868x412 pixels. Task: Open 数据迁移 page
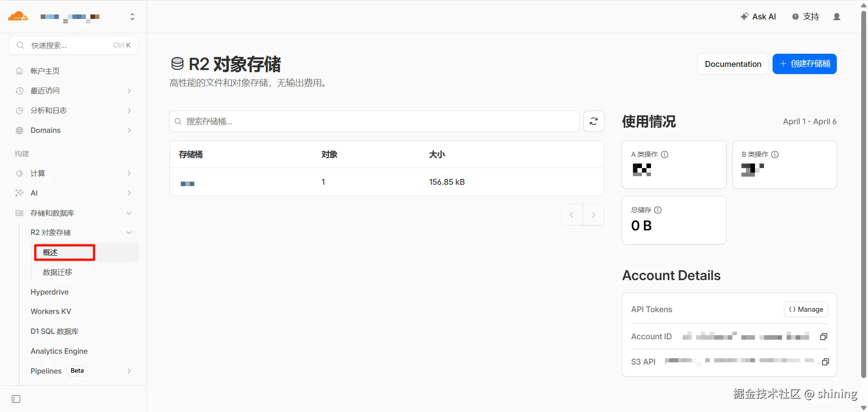(x=57, y=272)
